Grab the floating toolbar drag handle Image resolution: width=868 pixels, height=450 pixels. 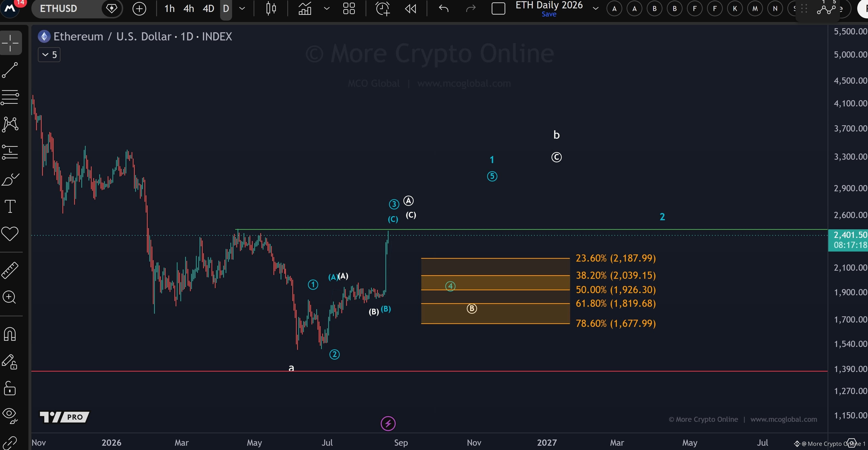(x=804, y=9)
